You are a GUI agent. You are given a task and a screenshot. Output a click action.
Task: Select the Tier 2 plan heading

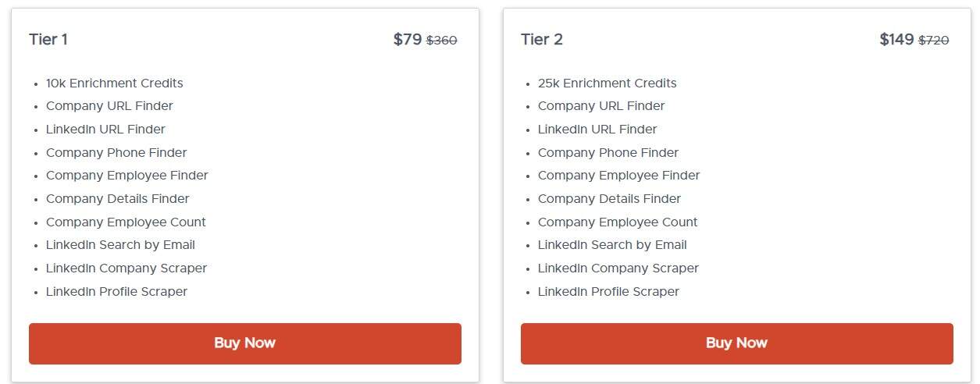click(542, 40)
